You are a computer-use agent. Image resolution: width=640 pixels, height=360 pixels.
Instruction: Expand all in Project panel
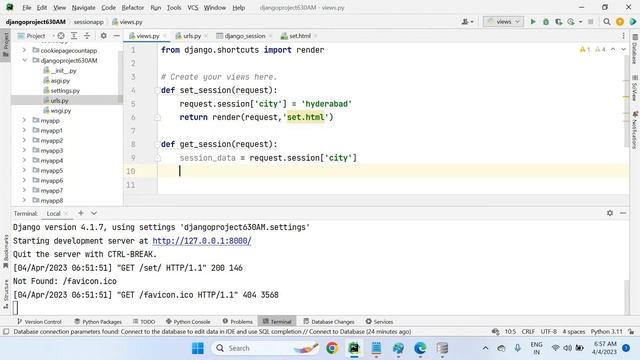[74, 36]
